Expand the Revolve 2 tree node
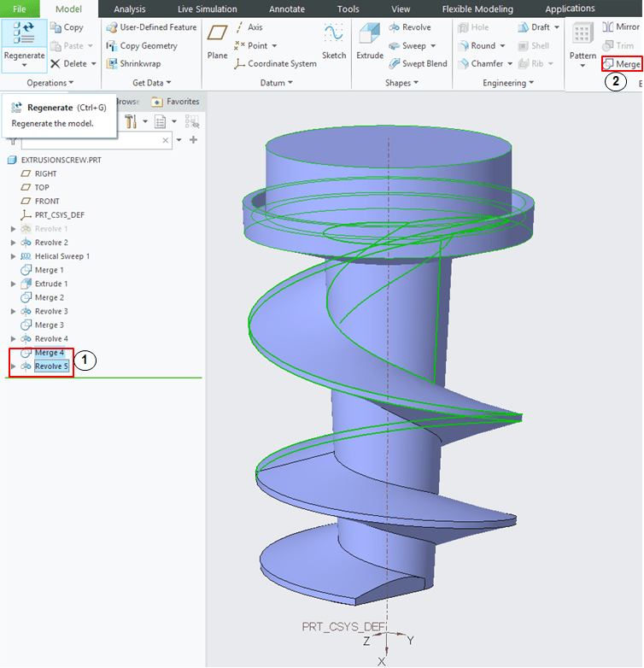This screenshot has width=644, height=668. coord(13,243)
